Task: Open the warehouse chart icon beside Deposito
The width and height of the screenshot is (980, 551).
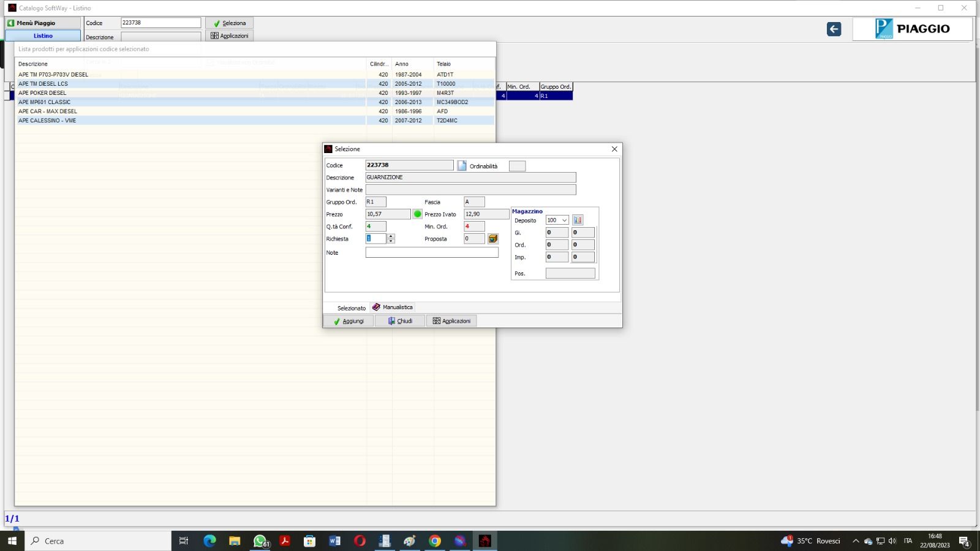Action: click(x=578, y=220)
